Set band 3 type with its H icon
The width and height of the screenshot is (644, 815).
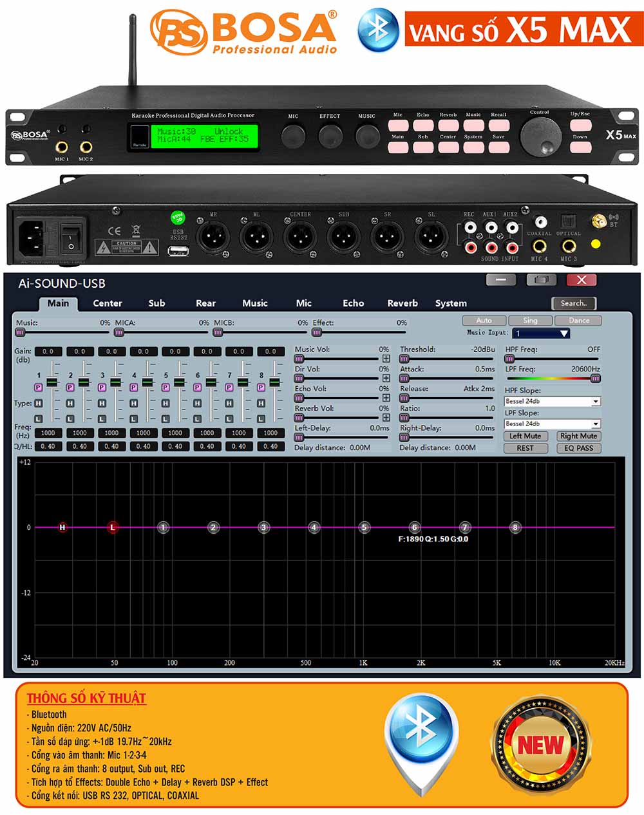point(102,403)
